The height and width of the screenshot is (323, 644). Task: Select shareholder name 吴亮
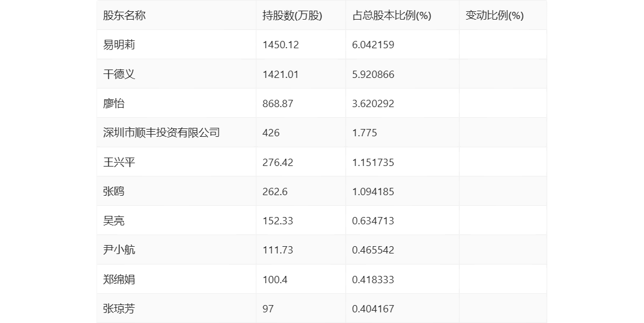pyautogui.click(x=114, y=221)
